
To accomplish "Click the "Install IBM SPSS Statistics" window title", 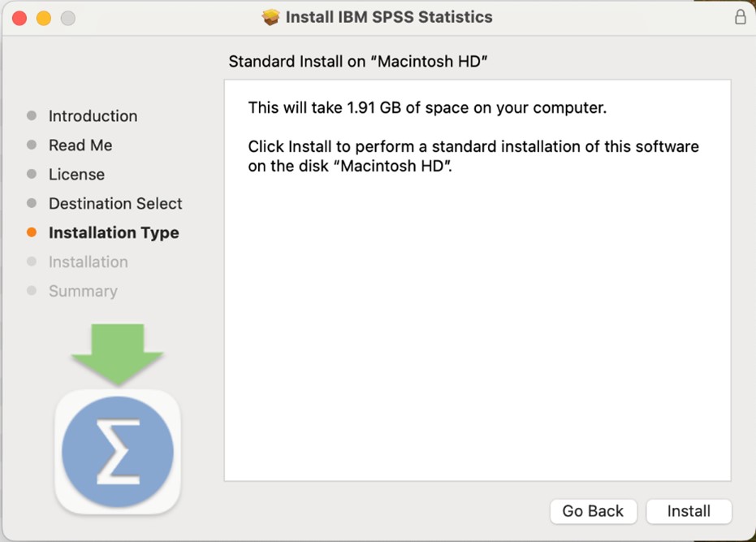I will click(x=388, y=17).
